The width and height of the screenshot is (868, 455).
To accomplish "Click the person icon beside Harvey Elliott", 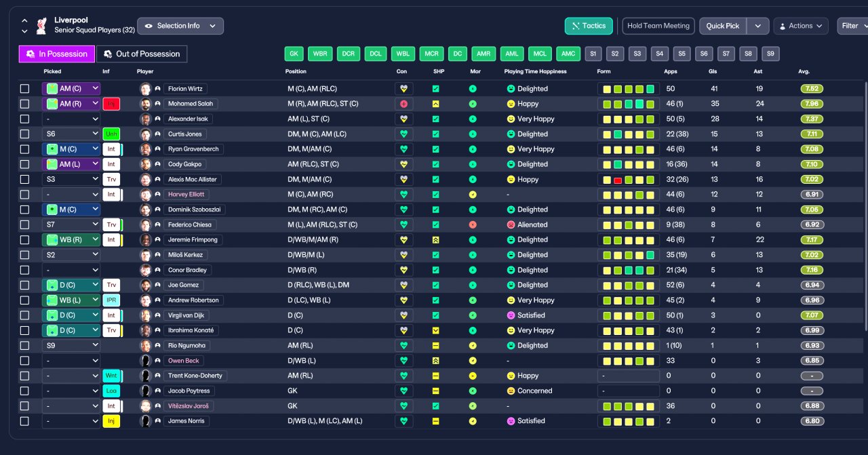I will click(x=157, y=195).
